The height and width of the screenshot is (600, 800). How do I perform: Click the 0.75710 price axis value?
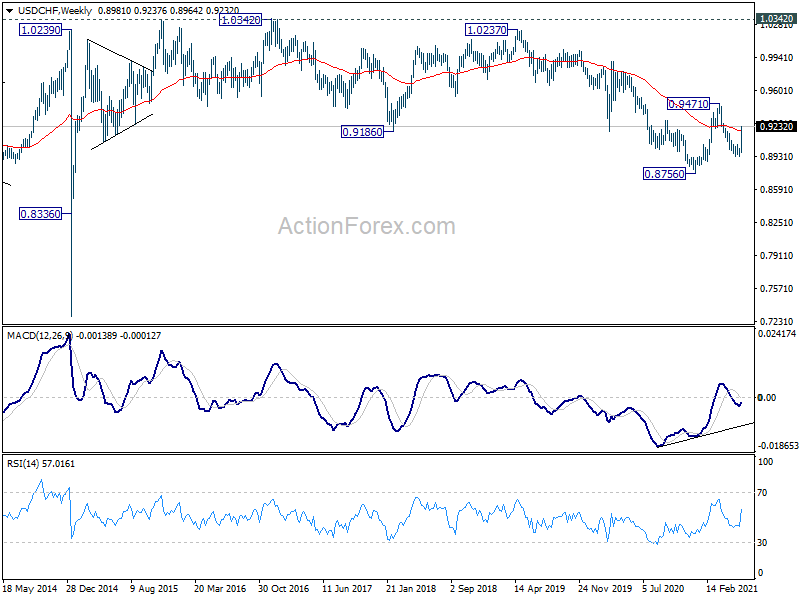click(x=777, y=289)
